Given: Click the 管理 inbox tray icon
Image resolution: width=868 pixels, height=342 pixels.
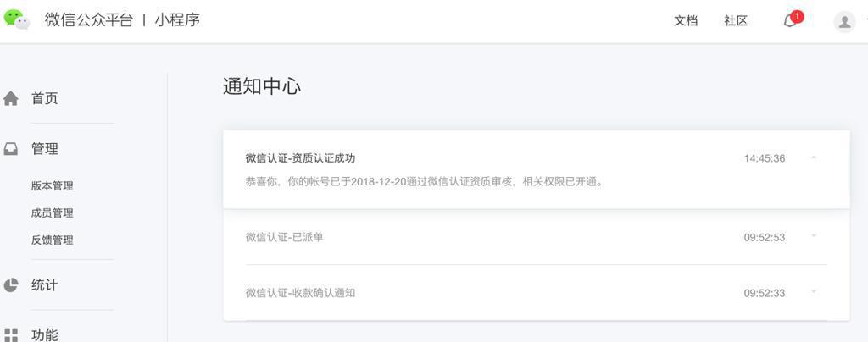Looking at the screenshot, I should (x=11, y=149).
